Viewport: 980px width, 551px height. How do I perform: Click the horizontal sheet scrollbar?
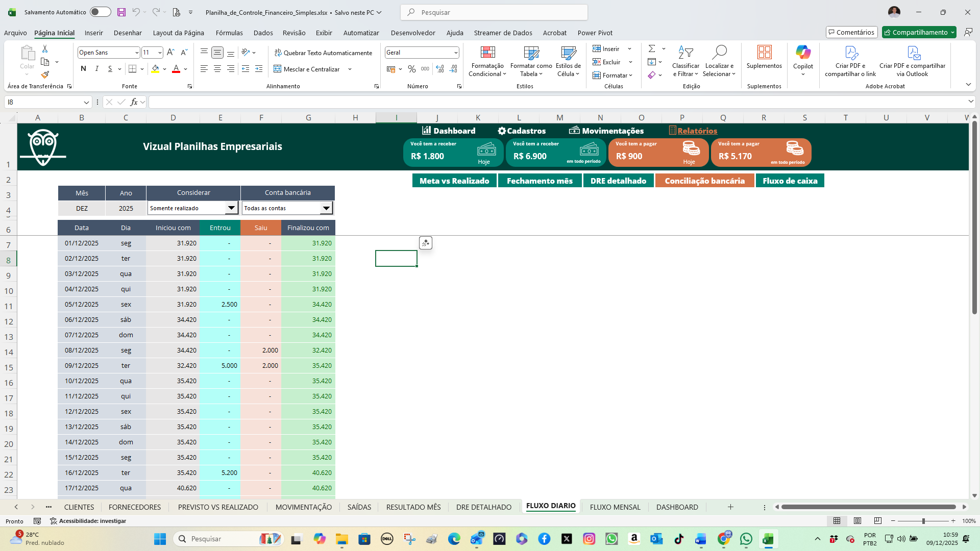[868, 507]
